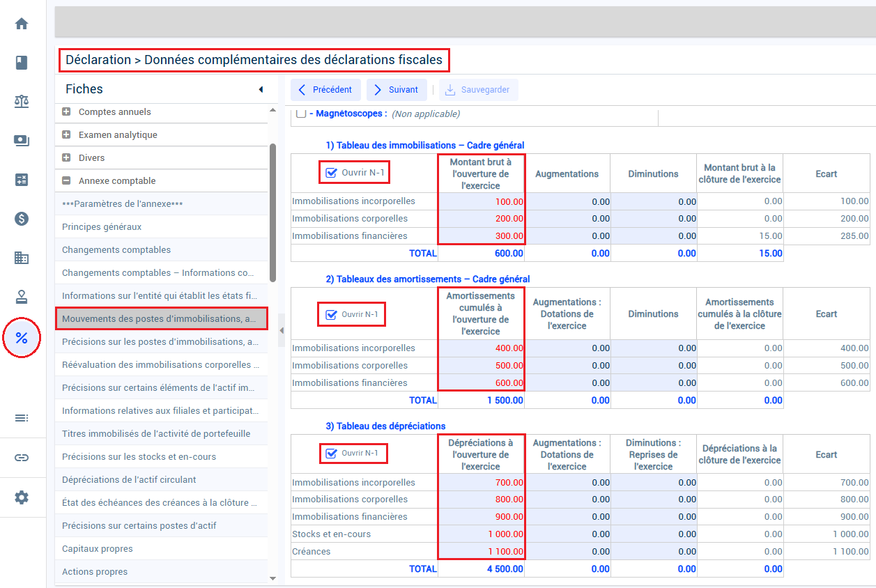The width and height of the screenshot is (876, 588).
Task: Open Précisions sur certains éléments de l'actif
Action: coord(161,388)
